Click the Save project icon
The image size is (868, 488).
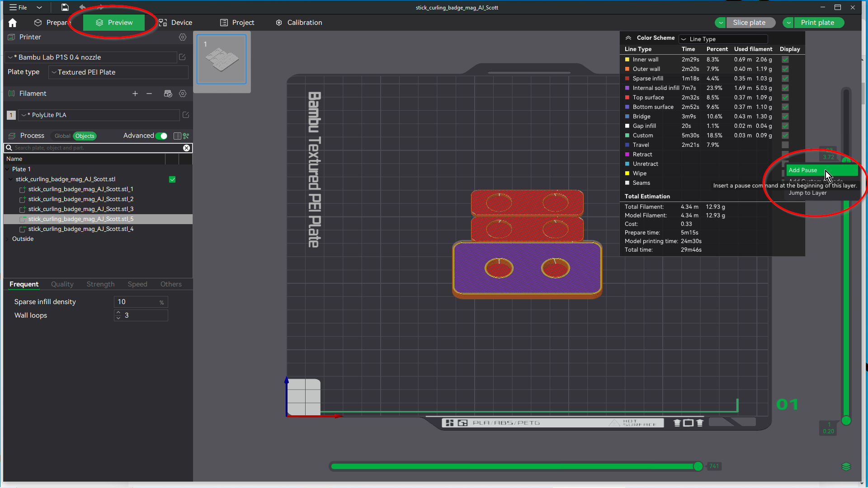pyautogui.click(x=65, y=7)
